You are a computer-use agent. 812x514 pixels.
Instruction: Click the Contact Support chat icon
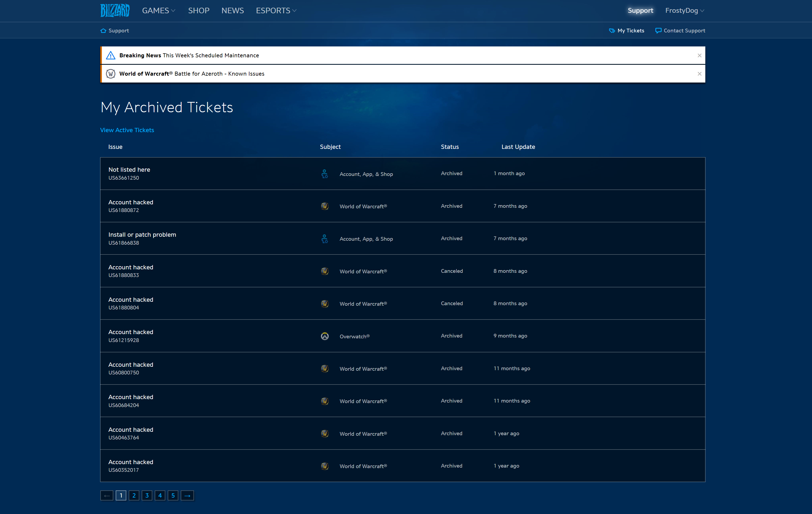tap(658, 31)
